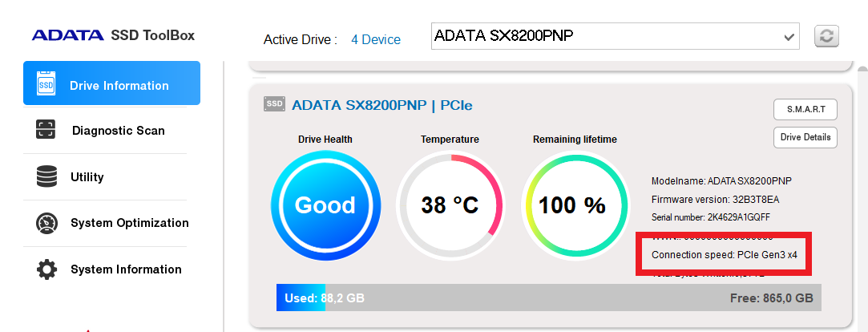Select the Drive Information menu item
The image size is (868, 332).
(112, 83)
